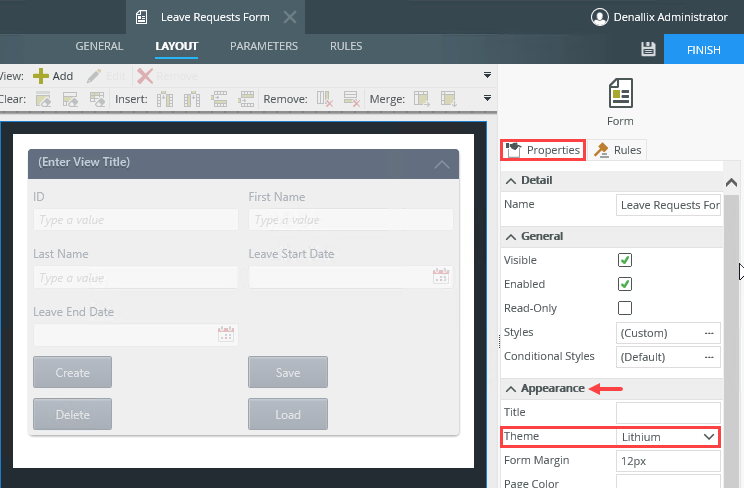Viewport: 744px width, 488px height.
Task: Open the Theme dropdown showing Lithium
Action: [x=668, y=437]
